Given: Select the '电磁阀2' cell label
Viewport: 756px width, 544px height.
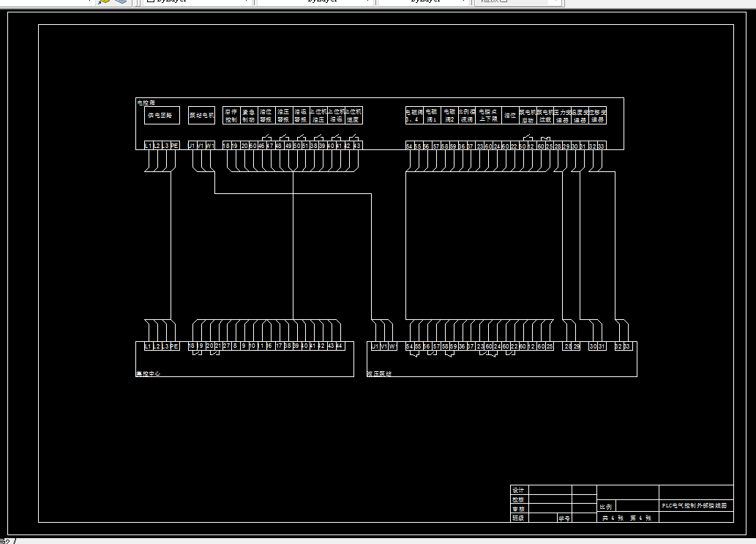Looking at the screenshot, I should pos(449,116).
